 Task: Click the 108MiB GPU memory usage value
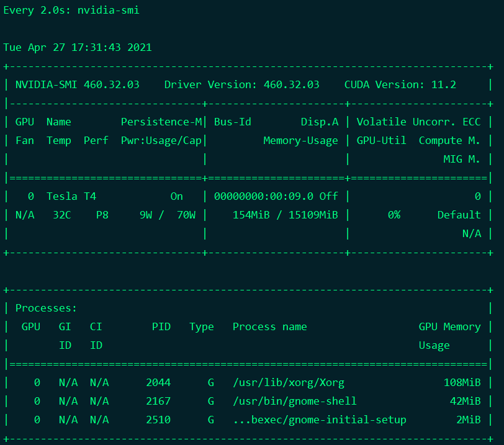(x=462, y=382)
